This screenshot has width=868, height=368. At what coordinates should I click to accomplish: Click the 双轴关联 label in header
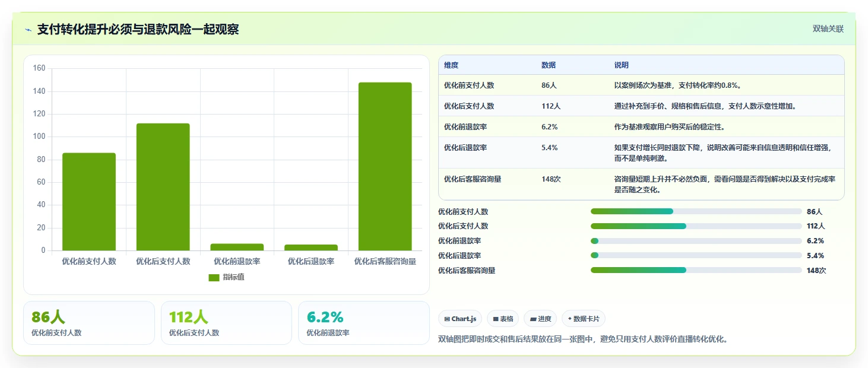tap(828, 29)
